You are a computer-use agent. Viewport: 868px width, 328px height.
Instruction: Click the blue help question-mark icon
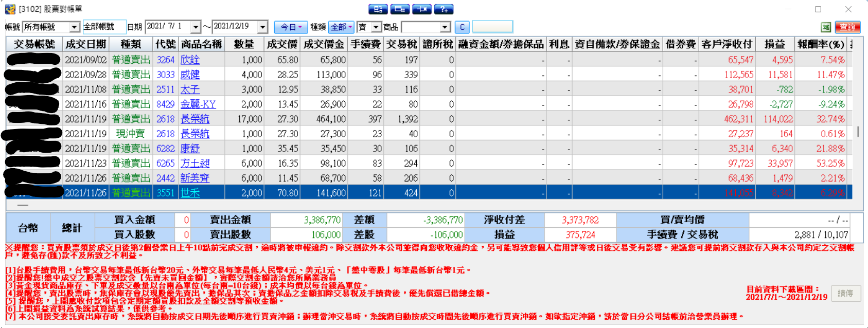click(x=444, y=9)
